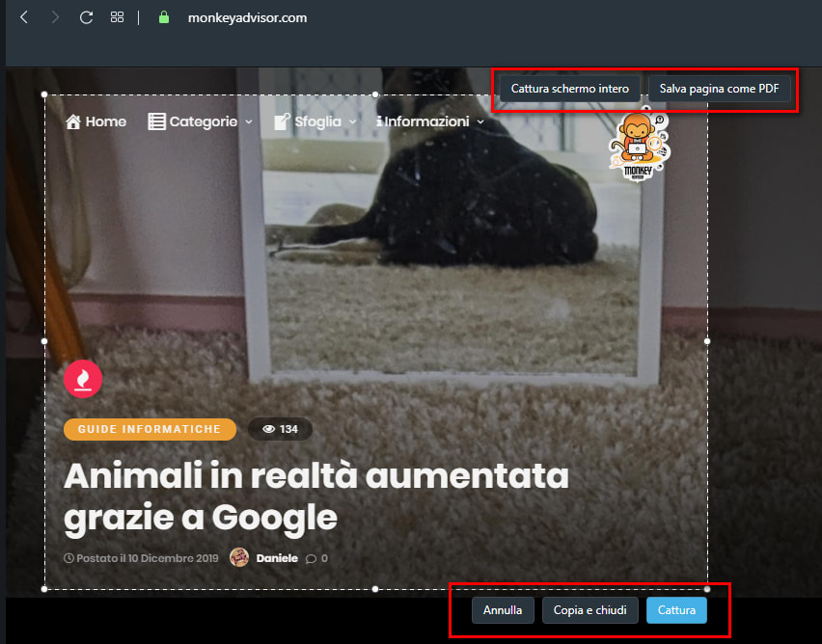Expand the chevron next to Informazioni

click(480, 122)
